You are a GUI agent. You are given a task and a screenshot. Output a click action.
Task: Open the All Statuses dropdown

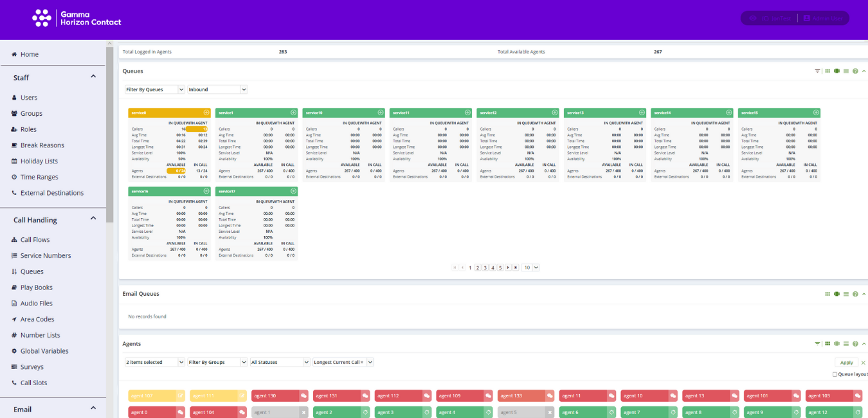(280, 363)
